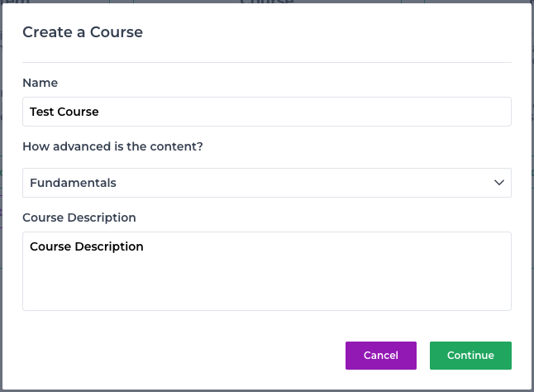Click the Course Description text area
This screenshot has height=392, width=534.
click(x=267, y=271)
